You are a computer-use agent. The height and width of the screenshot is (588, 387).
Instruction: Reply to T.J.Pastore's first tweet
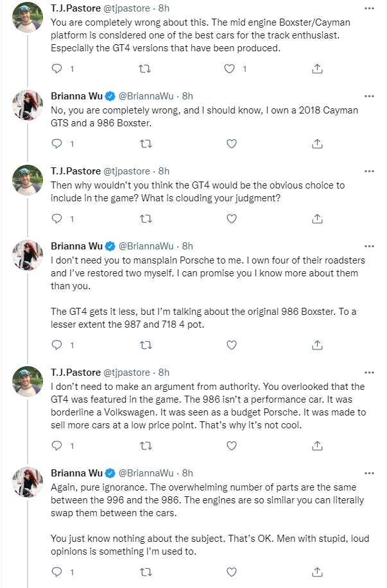coord(56,69)
